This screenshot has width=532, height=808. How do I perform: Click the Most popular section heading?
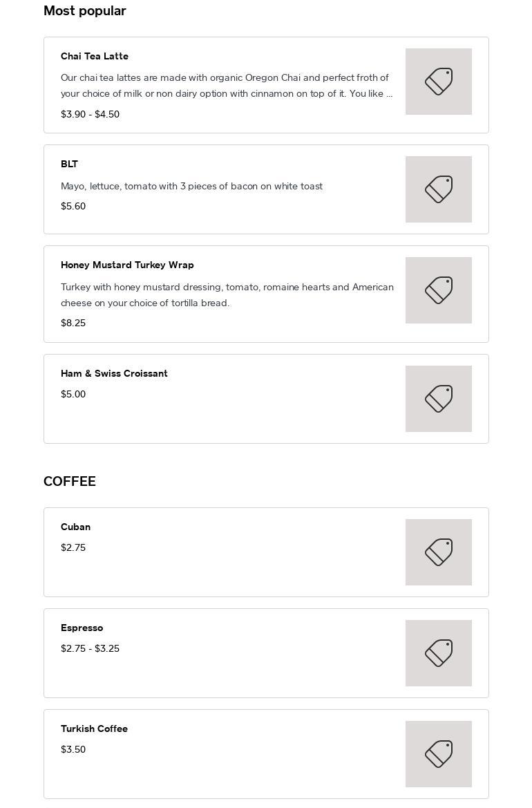[x=85, y=10]
